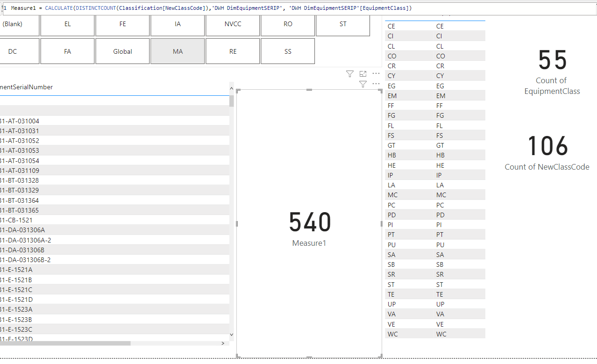Click PD in first class column
The height and width of the screenshot is (364, 597).
[392, 215]
